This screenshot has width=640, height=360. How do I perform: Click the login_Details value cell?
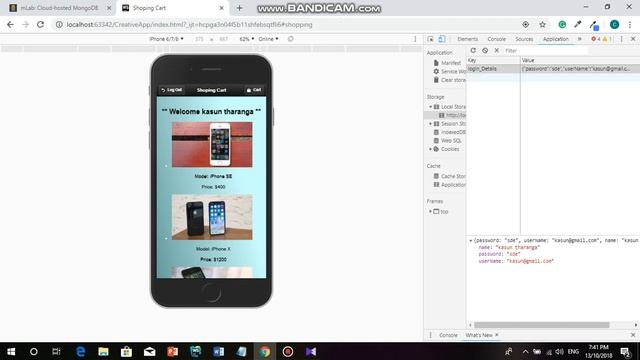pos(580,69)
